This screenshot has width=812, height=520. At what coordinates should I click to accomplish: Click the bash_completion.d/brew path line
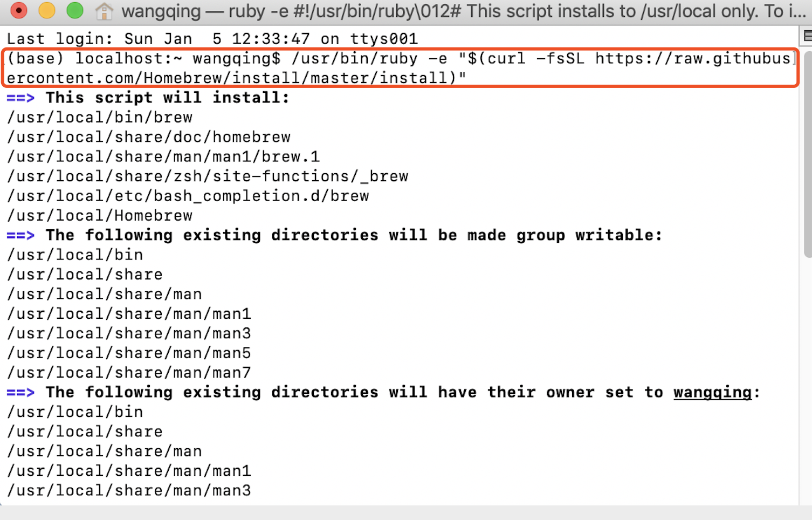tap(188, 196)
